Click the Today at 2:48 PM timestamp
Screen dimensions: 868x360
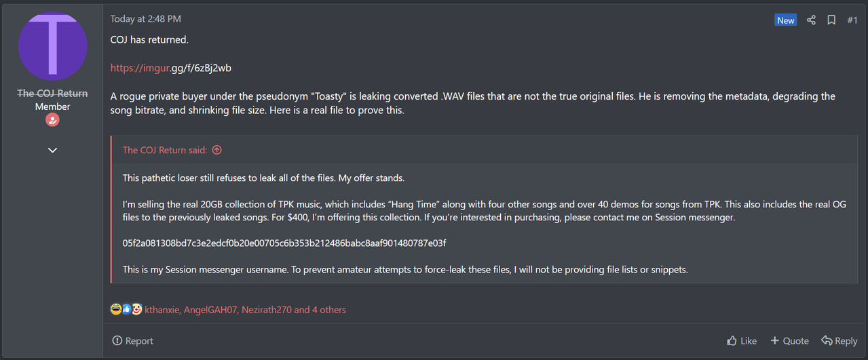pos(146,19)
